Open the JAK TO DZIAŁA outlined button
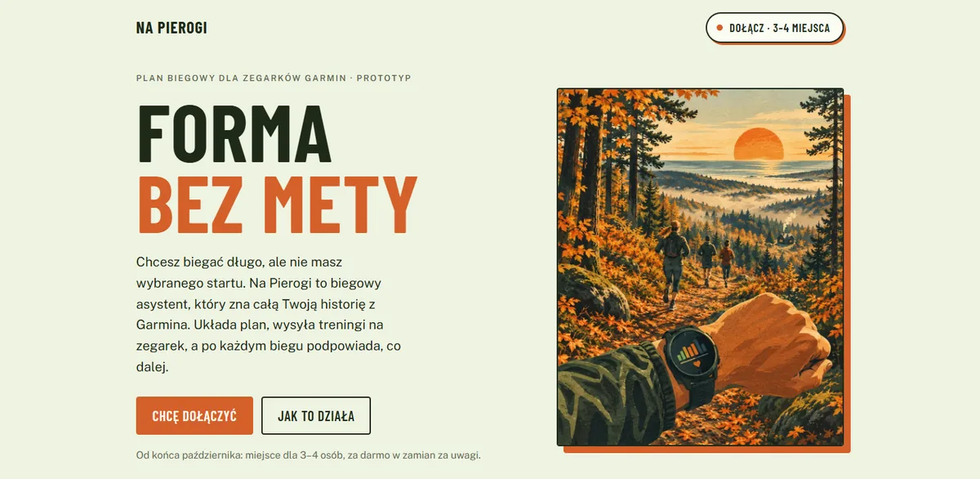The width and height of the screenshot is (980, 479). click(x=316, y=415)
